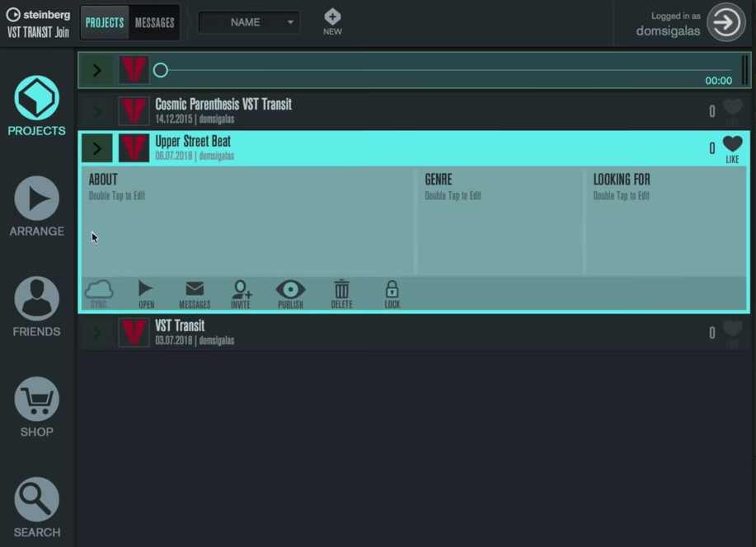Click the playback position slider handle
Image resolution: width=756 pixels, height=547 pixels.
(161, 70)
